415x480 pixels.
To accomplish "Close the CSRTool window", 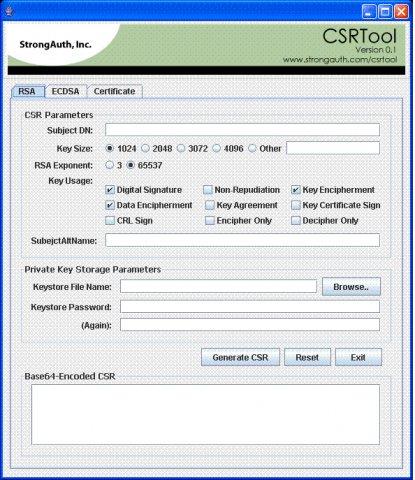I will [402, 12].
